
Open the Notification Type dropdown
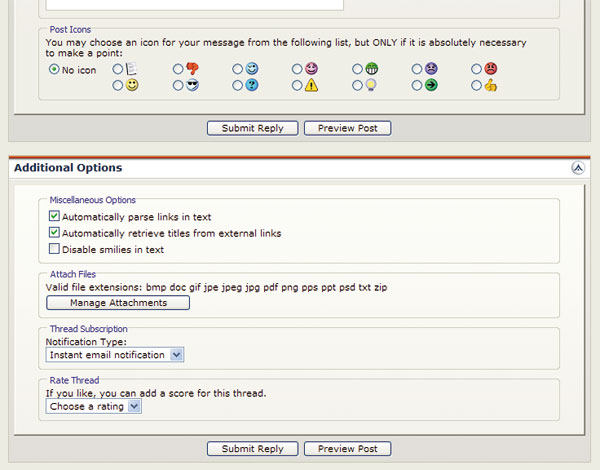(x=114, y=355)
